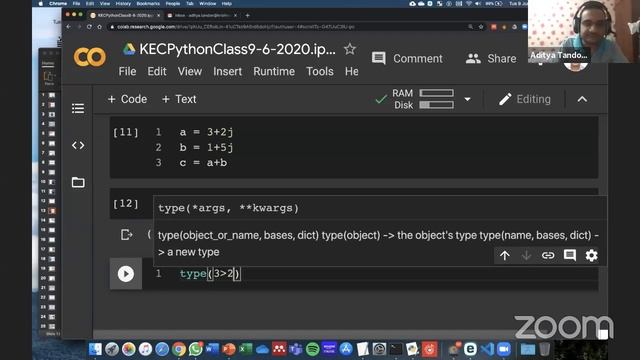This screenshot has width=640, height=360.
Task: Open a new Chrome tab
Action: pos(247,15)
